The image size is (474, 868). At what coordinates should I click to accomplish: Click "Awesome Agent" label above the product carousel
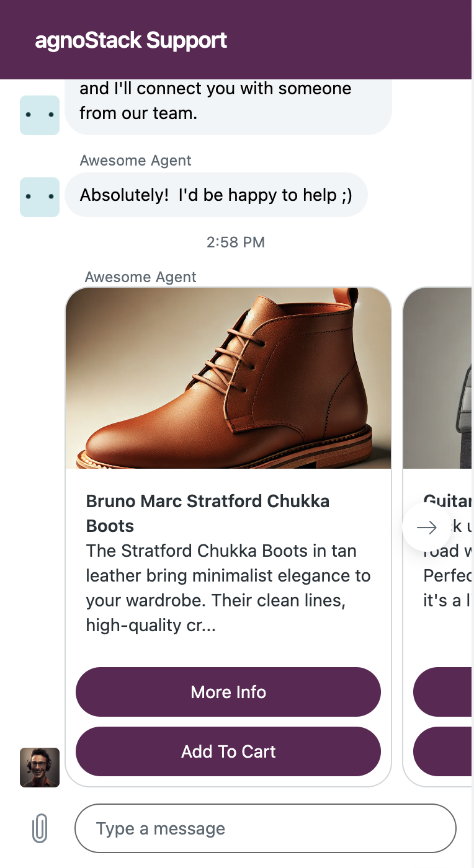140,277
